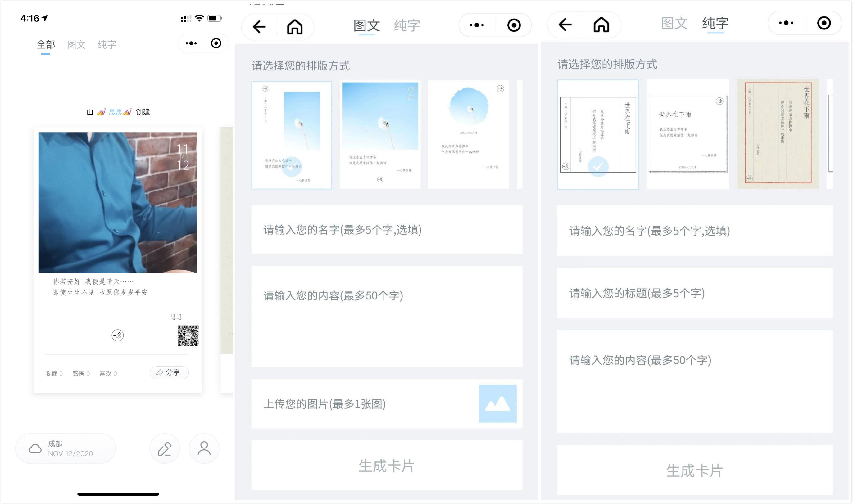853x504 pixels.
Task: Choose the horizontal 世界在下雨 layout thumbnail
Action: point(687,134)
